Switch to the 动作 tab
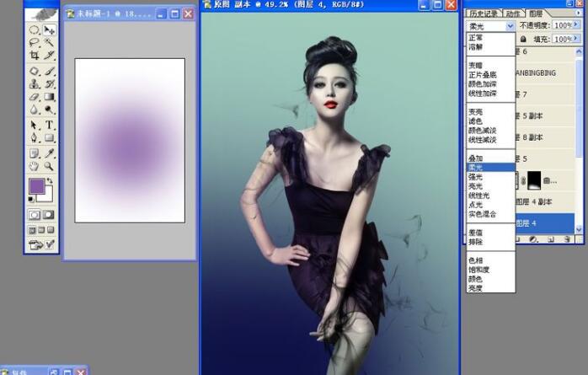The image size is (588, 375). click(513, 13)
